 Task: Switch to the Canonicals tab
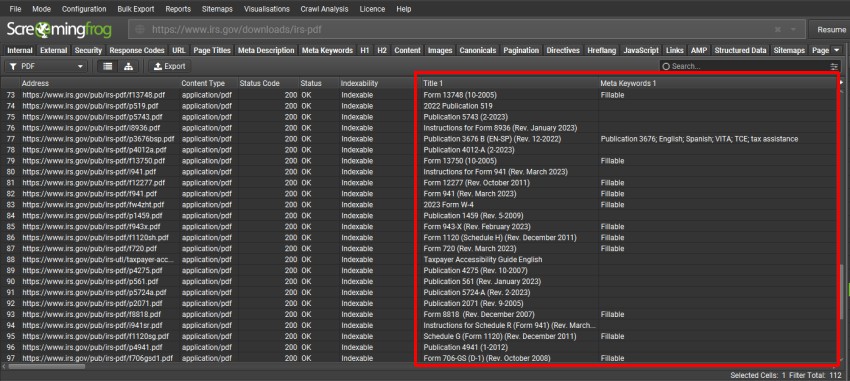(478, 50)
